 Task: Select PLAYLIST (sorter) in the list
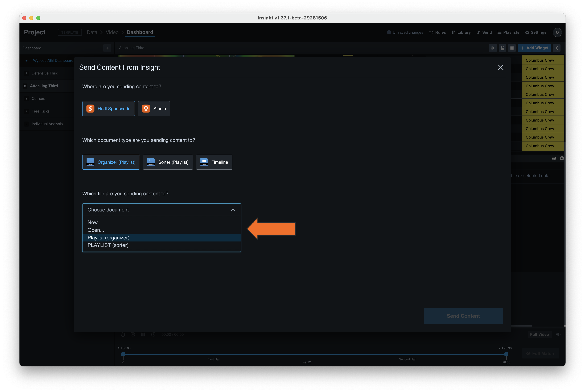click(161, 245)
